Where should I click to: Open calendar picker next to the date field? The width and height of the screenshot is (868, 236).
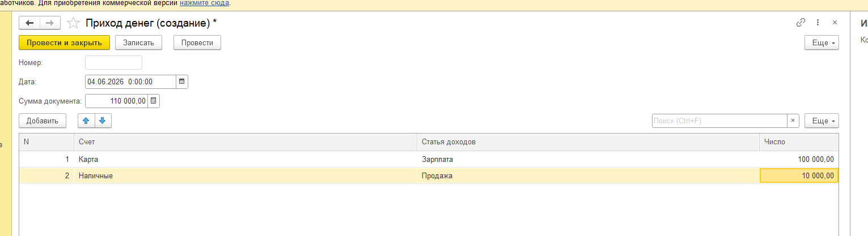coord(181,81)
